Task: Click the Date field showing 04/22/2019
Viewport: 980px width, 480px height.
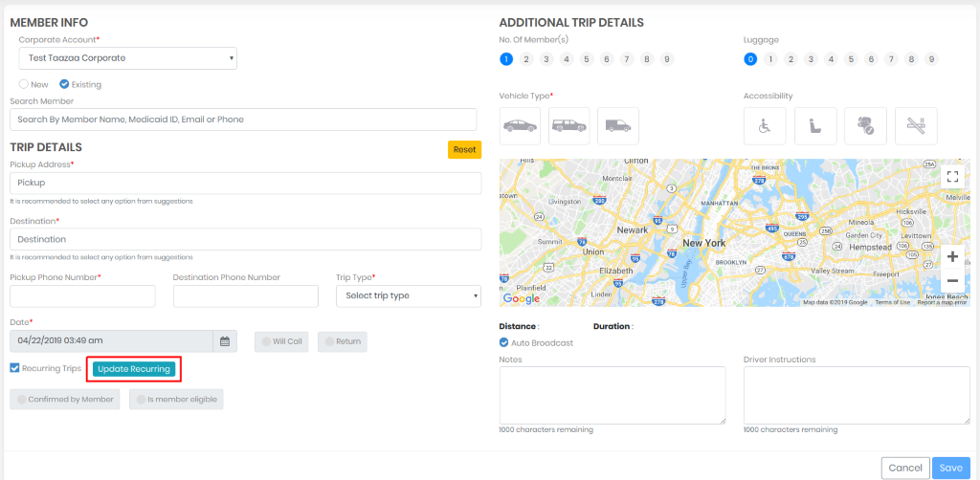Action: 112,341
